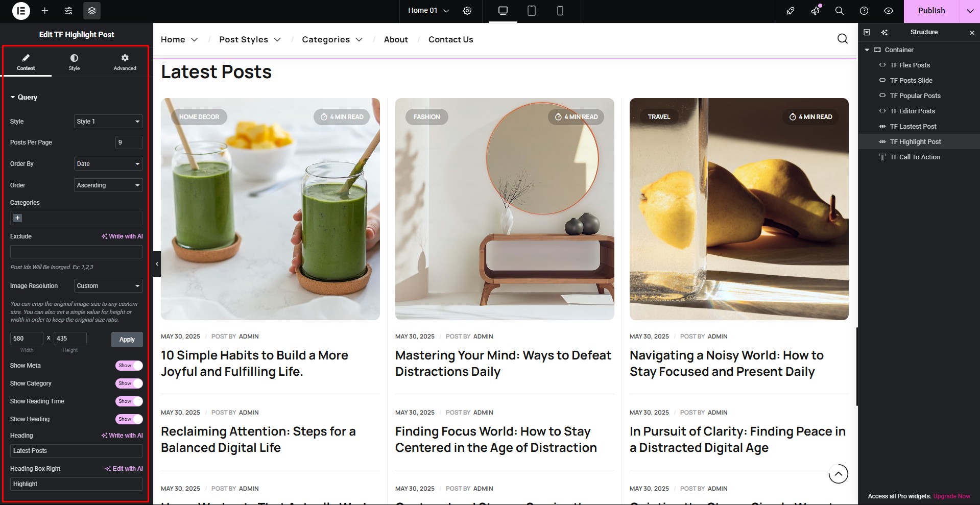Click the scroll-to-top arrow button
The width and height of the screenshot is (980, 505).
838,474
